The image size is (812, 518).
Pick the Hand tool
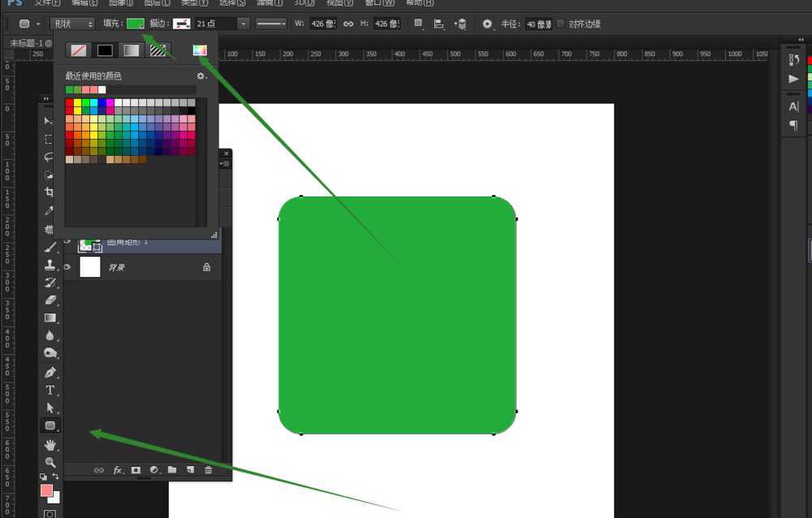50,444
